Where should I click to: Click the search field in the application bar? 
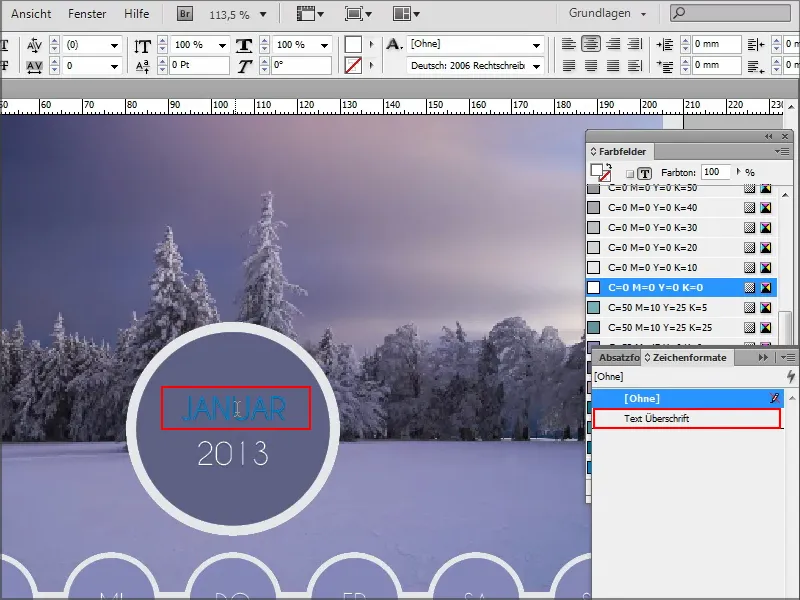[x=730, y=14]
